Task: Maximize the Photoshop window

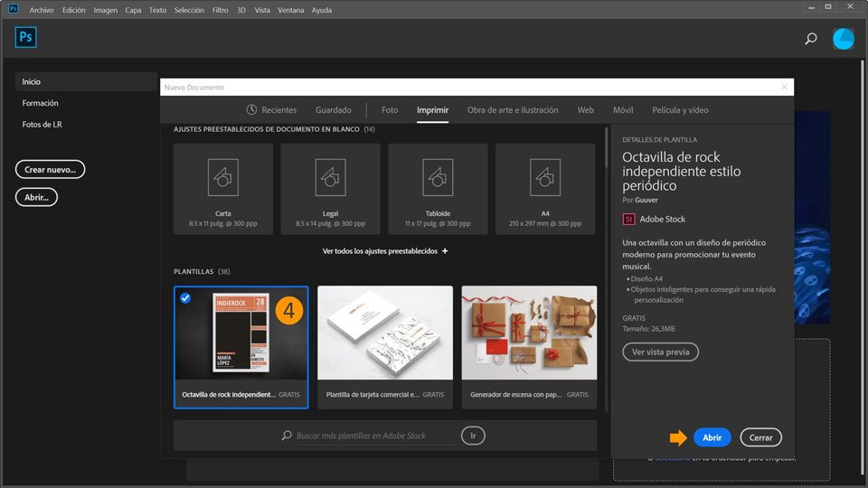Action: 828,7
